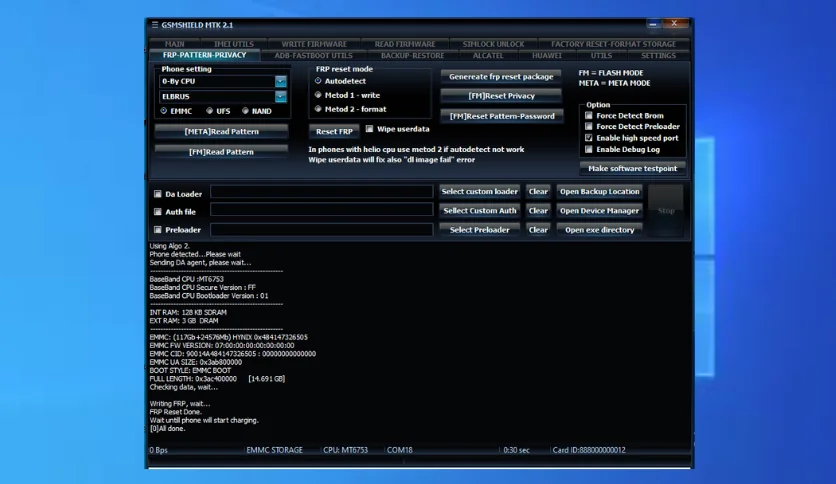Click 'COM18' in status bar
836x484 pixels.
point(399,450)
